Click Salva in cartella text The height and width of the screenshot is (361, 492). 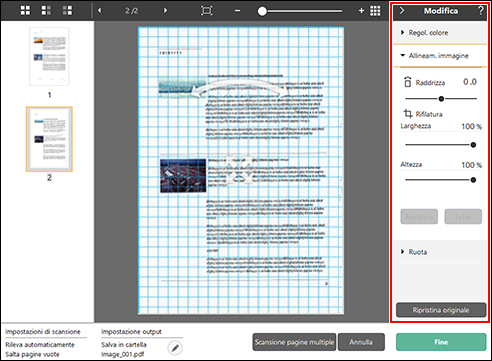(124, 345)
